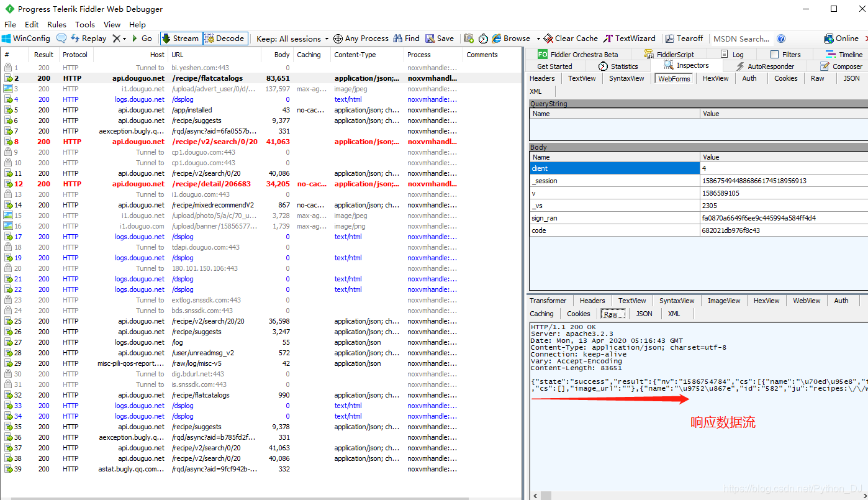Select the Inspectors tab
This screenshot has width=868, height=500.
(686, 65)
